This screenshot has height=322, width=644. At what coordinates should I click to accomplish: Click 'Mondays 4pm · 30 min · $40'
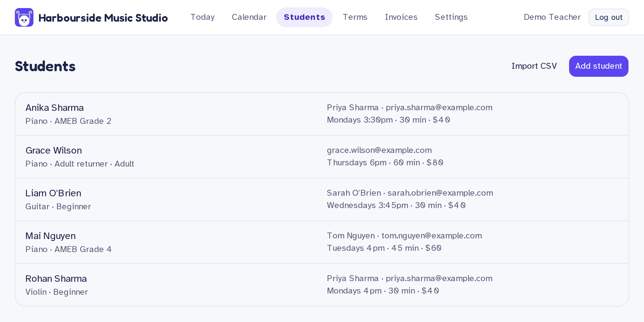pyautogui.click(x=383, y=291)
